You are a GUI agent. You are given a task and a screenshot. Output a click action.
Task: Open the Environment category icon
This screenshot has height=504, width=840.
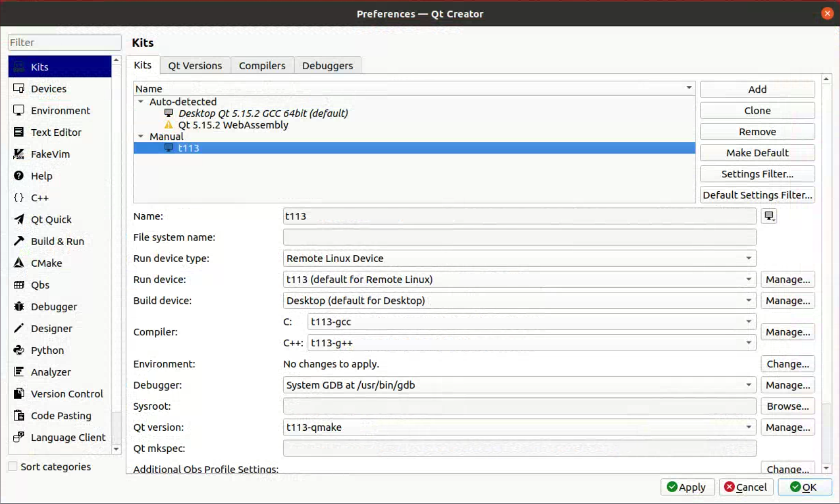[19, 110]
